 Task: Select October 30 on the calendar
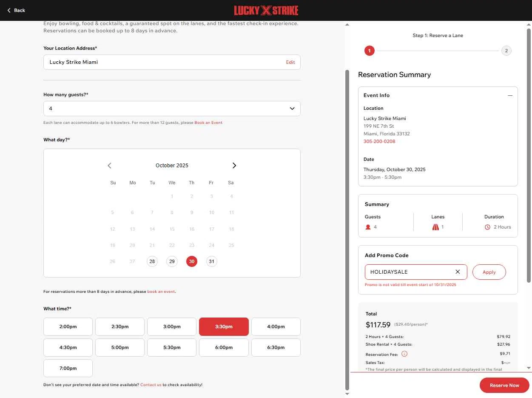(192, 261)
